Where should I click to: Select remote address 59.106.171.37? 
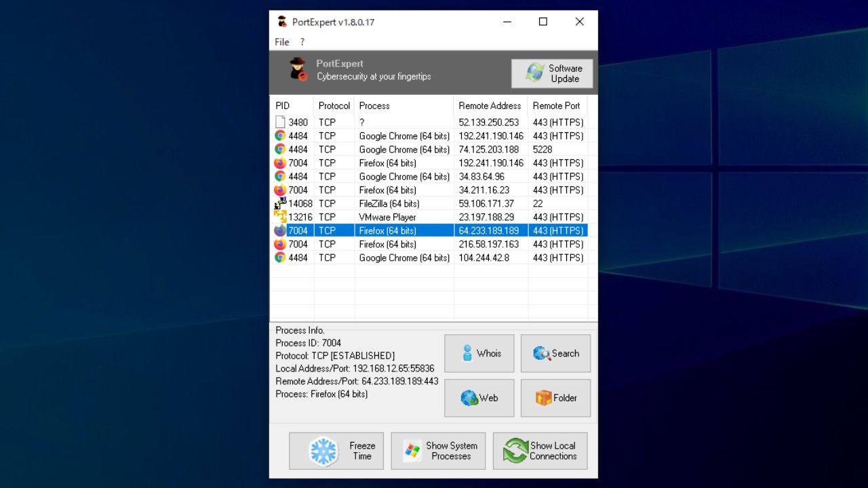pyautogui.click(x=486, y=203)
